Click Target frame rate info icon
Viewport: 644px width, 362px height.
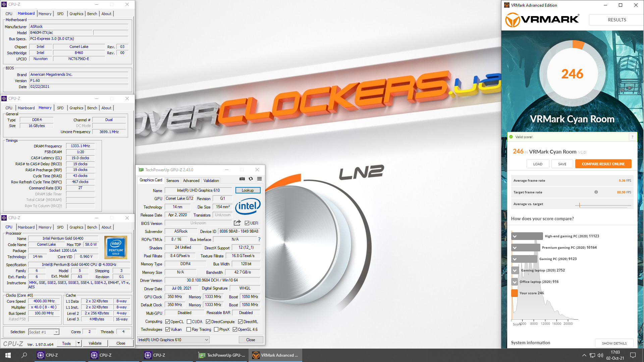click(596, 192)
